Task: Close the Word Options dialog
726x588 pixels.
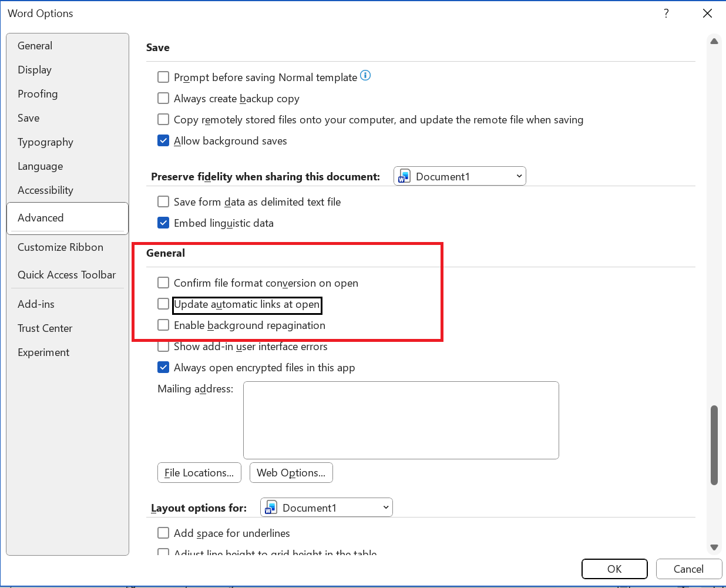Action: (x=707, y=13)
